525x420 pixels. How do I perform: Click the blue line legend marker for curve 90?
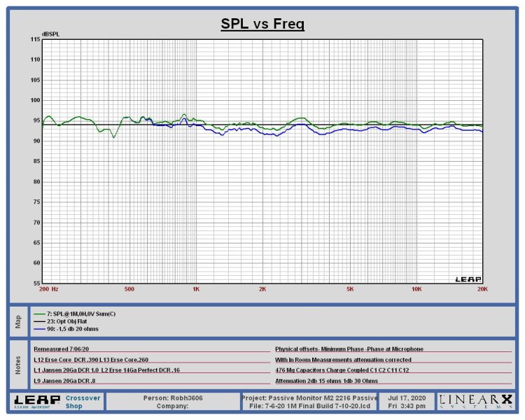point(39,329)
